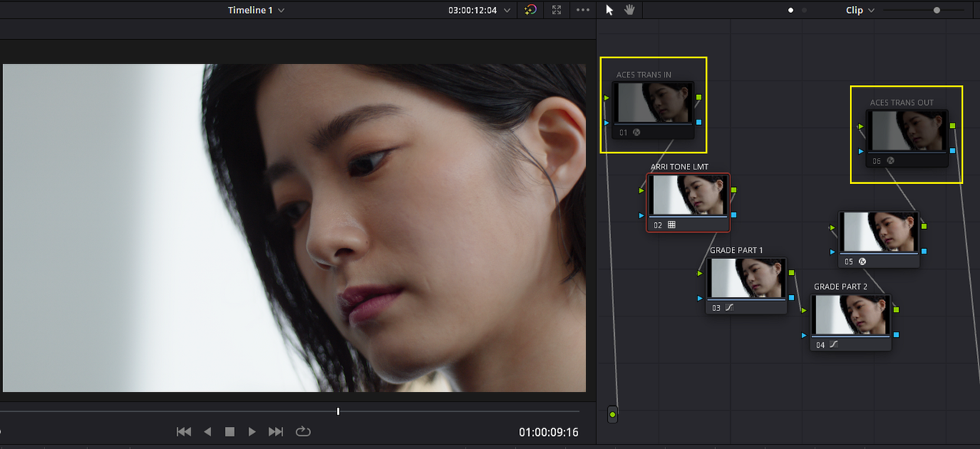
Task: Jump to the last frame
Action: (x=276, y=431)
